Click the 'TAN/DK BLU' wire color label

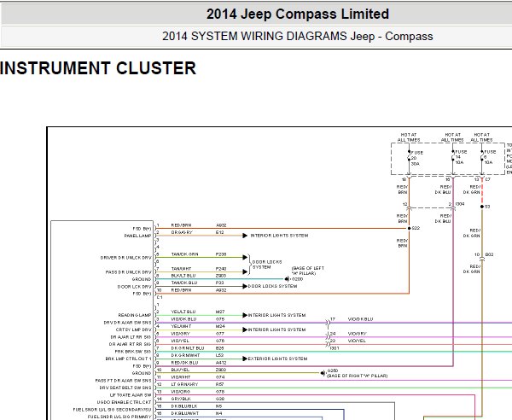[x=184, y=283]
